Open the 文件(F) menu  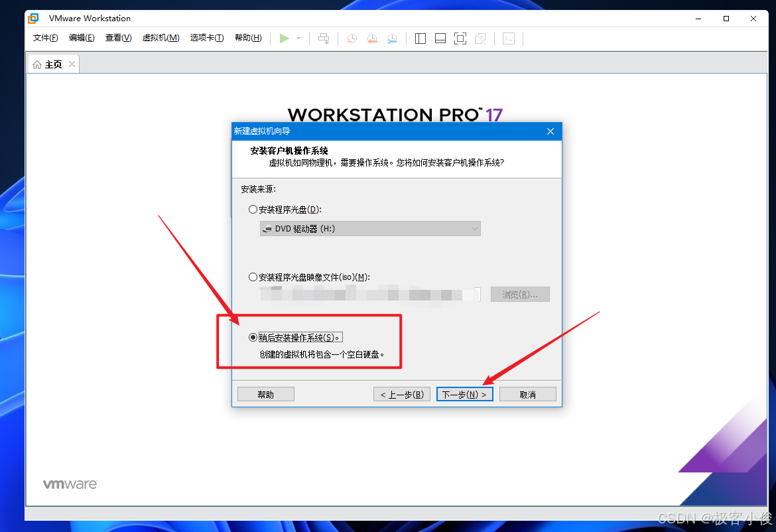tap(46, 38)
